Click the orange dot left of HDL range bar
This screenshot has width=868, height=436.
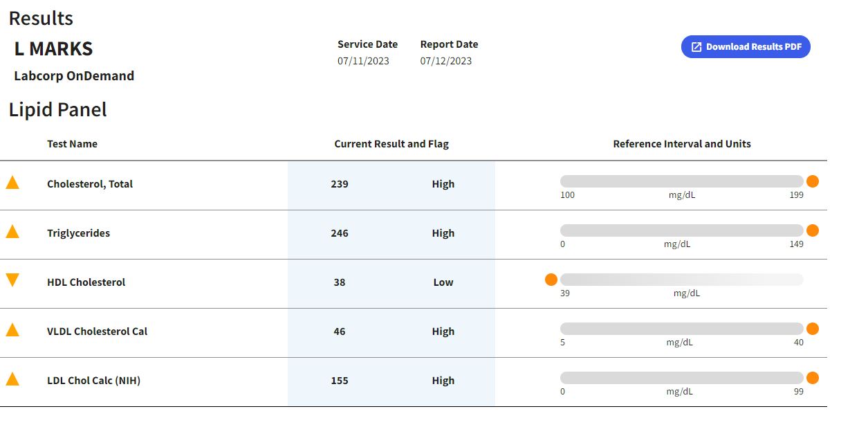pos(551,280)
